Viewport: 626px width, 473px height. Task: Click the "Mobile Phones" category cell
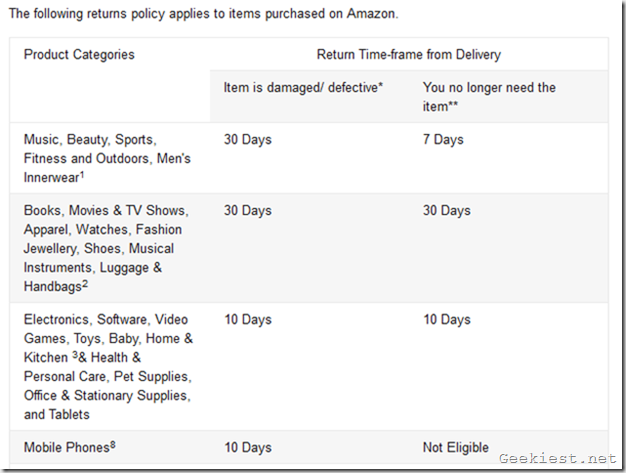pyautogui.click(x=66, y=447)
